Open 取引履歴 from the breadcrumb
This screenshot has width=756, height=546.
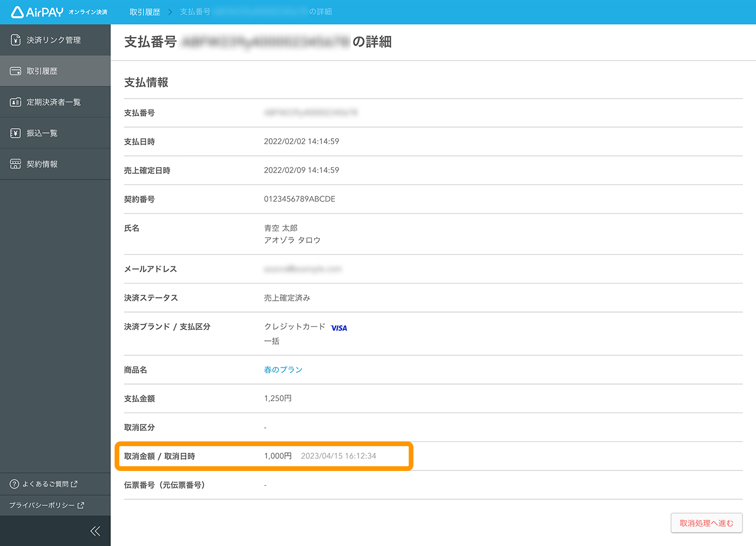(x=145, y=12)
